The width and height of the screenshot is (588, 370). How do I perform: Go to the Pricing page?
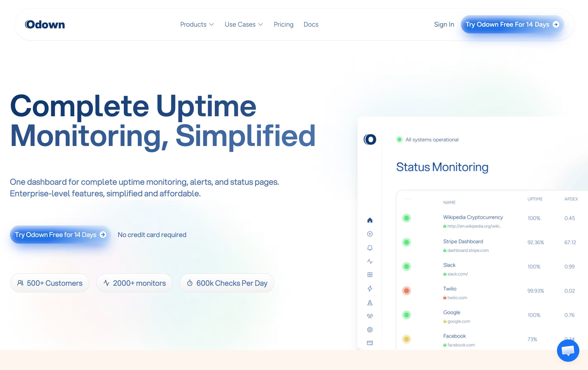(x=283, y=24)
